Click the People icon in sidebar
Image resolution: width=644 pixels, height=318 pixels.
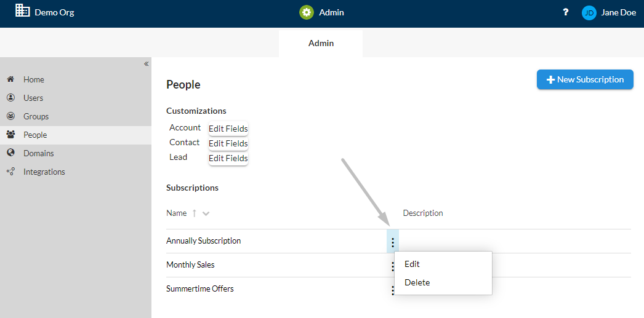[10, 135]
